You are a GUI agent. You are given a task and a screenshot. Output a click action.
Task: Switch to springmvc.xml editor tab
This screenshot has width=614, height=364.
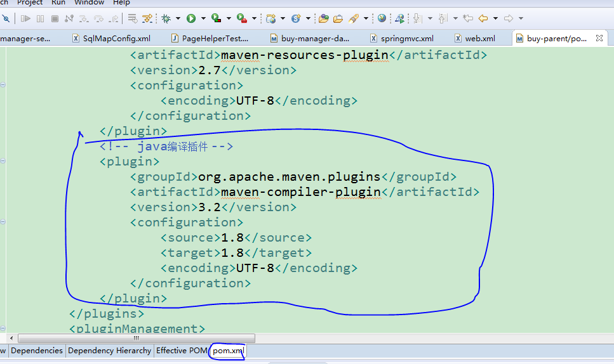(402, 38)
